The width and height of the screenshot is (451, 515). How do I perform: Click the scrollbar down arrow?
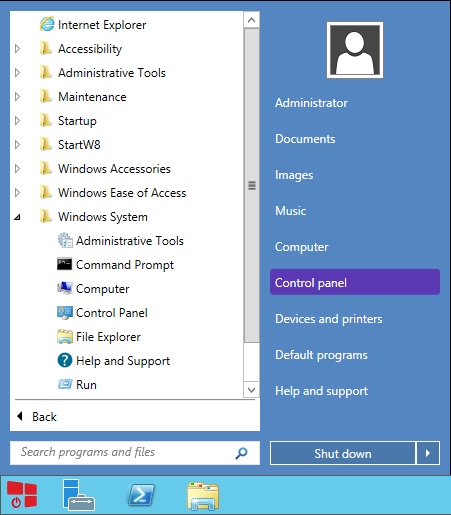point(252,390)
